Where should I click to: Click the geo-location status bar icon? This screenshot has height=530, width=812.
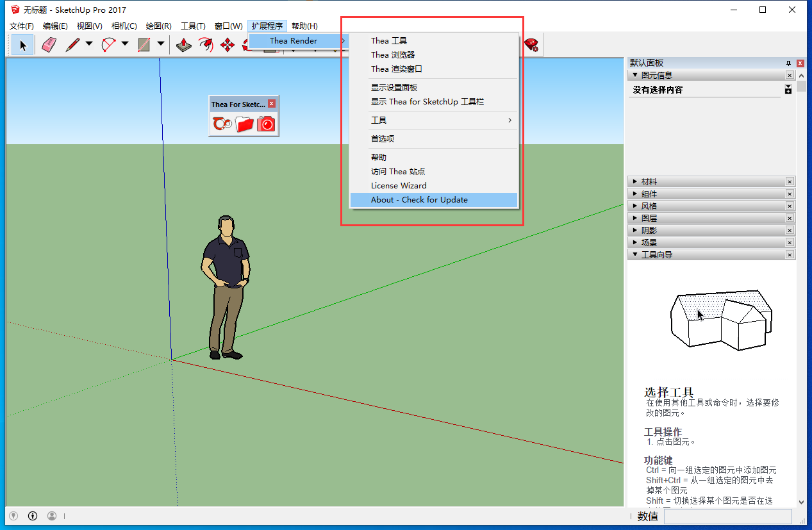click(13, 516)
